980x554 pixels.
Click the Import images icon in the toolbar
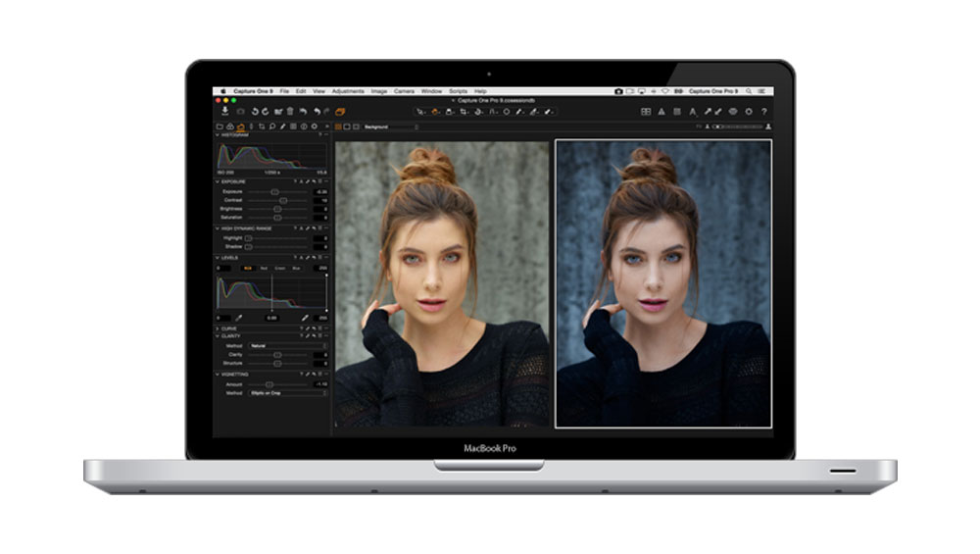224,112
